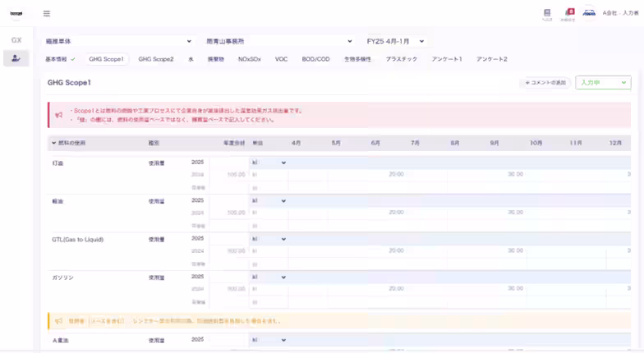Screen dimensions: 644x353
Task: Click the GTL(Gas to Liquid) row label
Action: pos(77,240)
